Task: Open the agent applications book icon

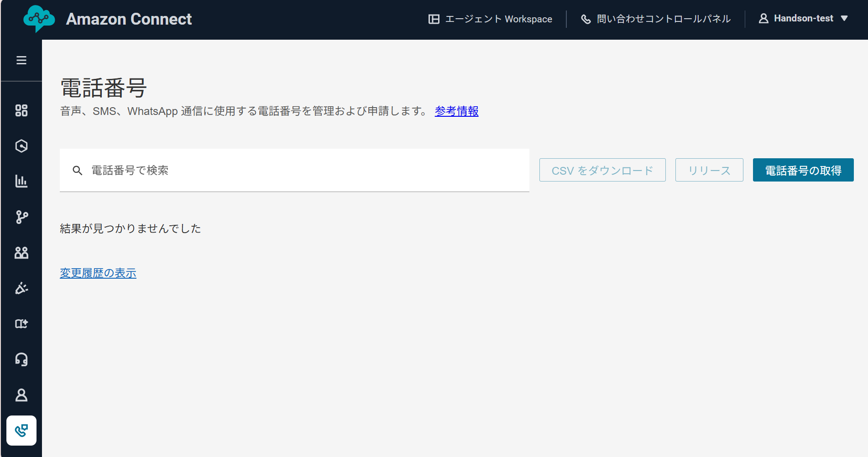Action: coord(21,324)
